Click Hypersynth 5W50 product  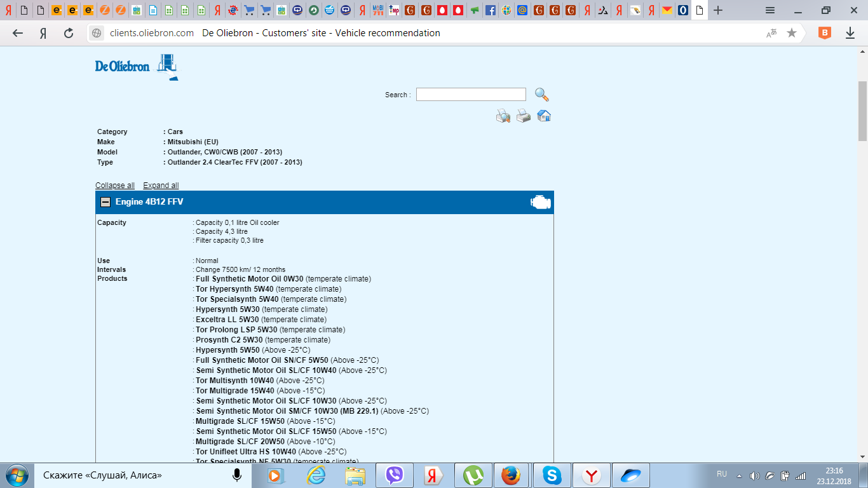(227, 350)
